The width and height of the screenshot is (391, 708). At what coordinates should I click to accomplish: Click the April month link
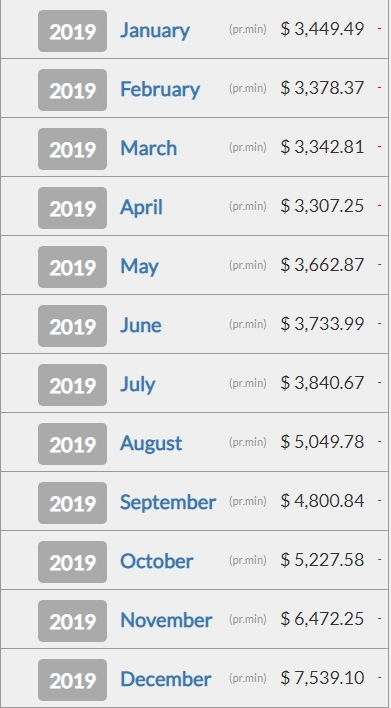[x=141, y=208]
